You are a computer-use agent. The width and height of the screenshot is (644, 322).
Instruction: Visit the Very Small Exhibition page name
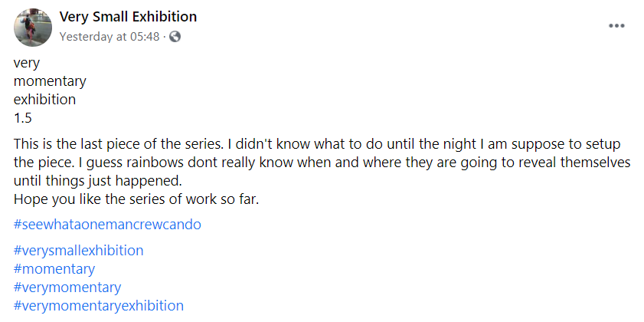(128, 17)
